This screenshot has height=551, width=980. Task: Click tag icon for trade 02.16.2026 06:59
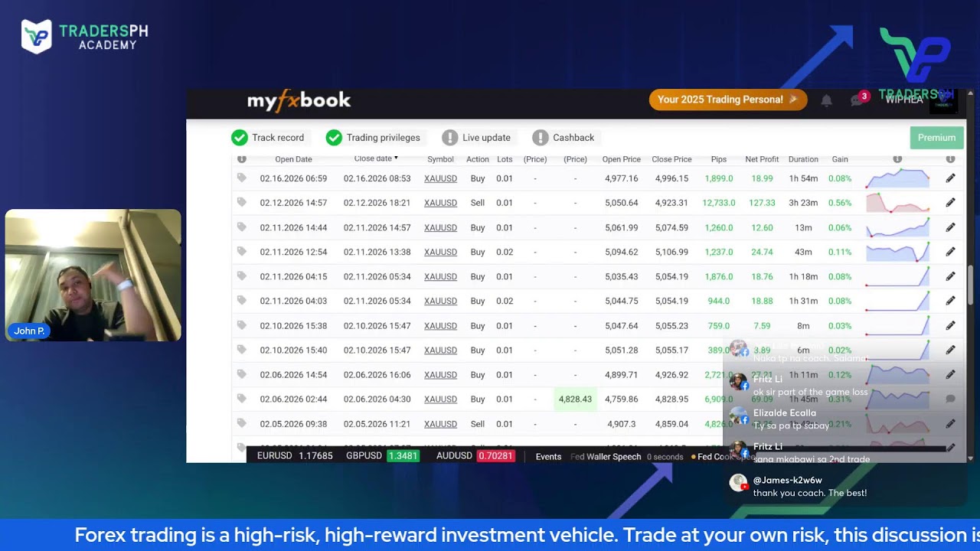pyautogui.click(x=241, y=178)
